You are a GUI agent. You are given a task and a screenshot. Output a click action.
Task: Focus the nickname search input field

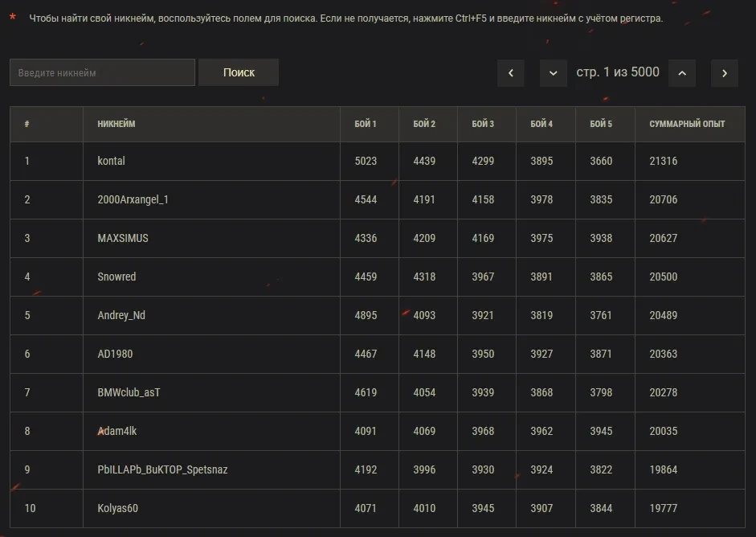[102, 72]
